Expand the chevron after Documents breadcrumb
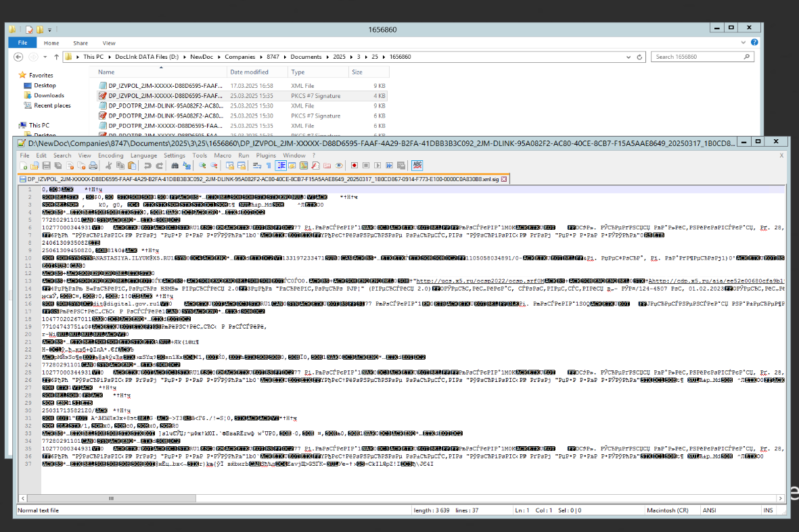 pos(327,57)
